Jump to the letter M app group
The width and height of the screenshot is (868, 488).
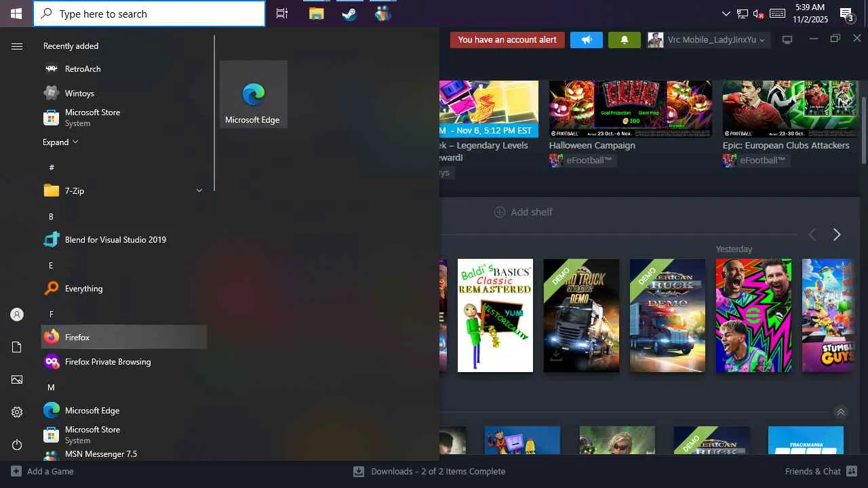pos(51,388)
